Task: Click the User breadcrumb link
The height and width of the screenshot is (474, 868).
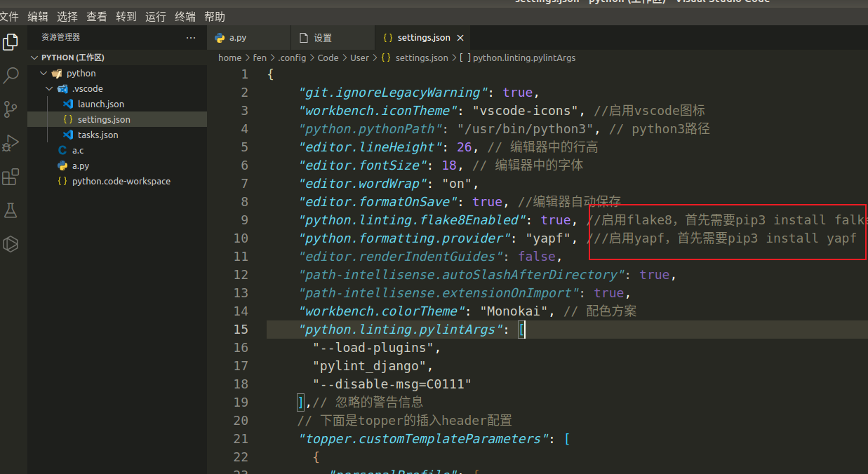Action: (x=359, y=57)
